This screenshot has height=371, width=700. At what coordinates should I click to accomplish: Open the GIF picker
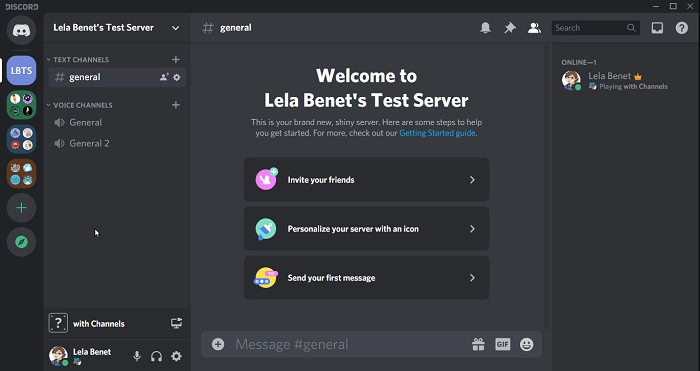pos(502,344)
